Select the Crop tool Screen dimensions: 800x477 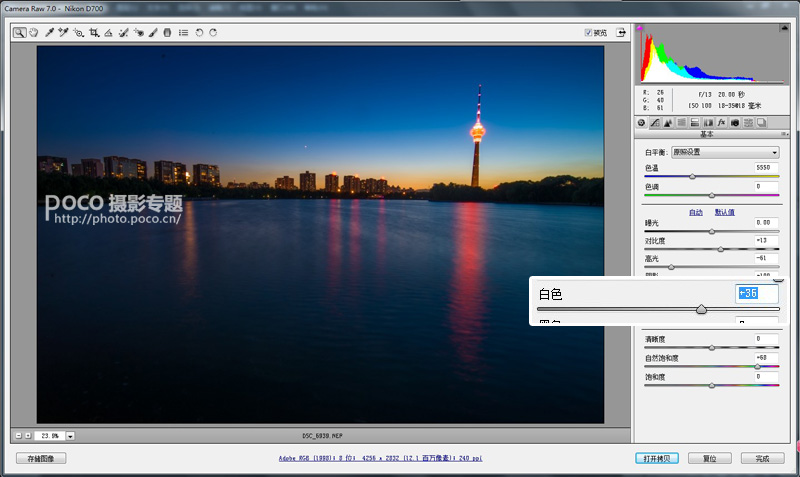pos(94,33)
